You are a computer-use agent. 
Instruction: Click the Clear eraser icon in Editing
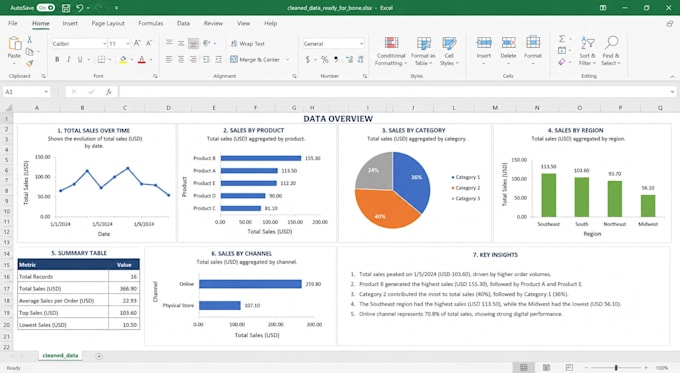pos(562,62)
